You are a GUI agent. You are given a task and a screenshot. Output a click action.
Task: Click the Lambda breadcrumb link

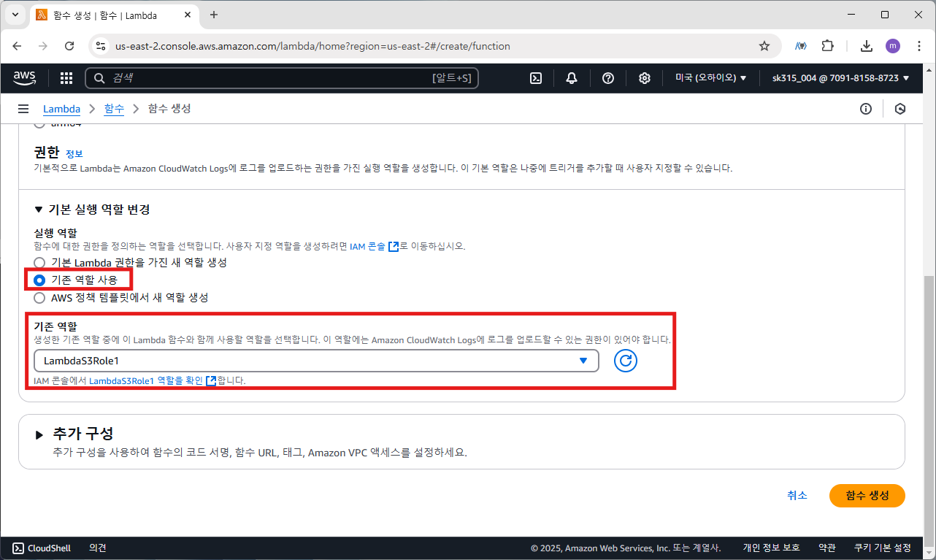[61, 109]
